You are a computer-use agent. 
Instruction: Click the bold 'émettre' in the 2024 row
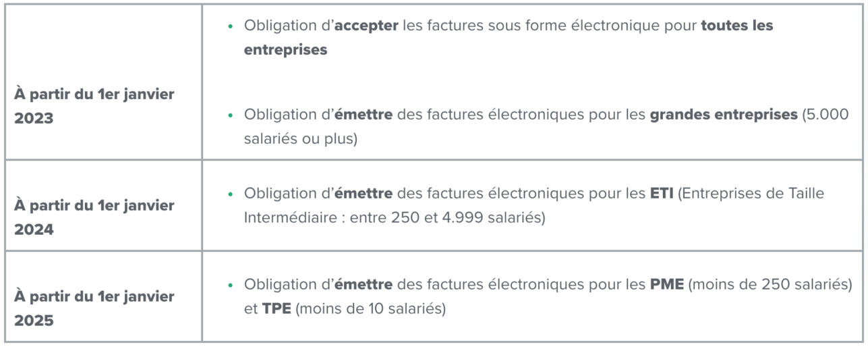click(x=364, y=195)
